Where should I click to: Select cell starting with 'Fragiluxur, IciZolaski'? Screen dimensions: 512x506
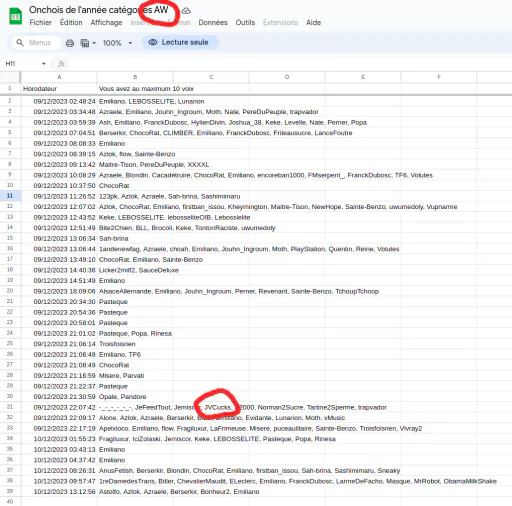pos(217,439)
